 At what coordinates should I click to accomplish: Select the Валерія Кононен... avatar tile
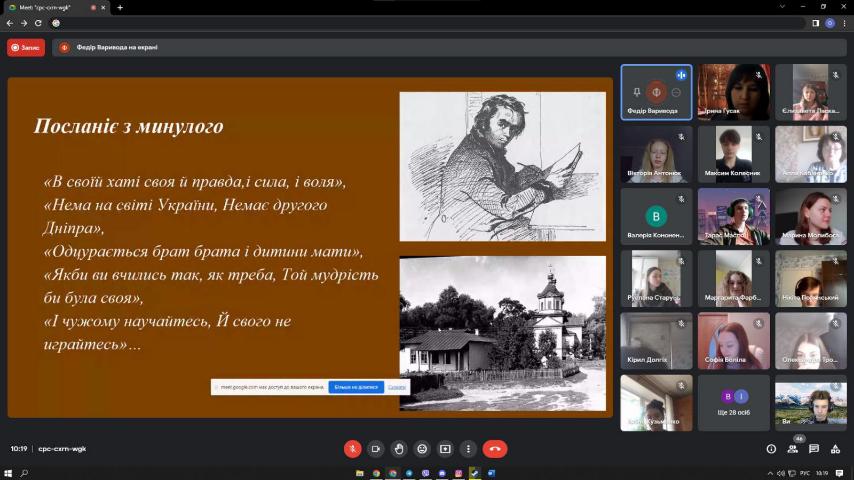tap(656, 216)
